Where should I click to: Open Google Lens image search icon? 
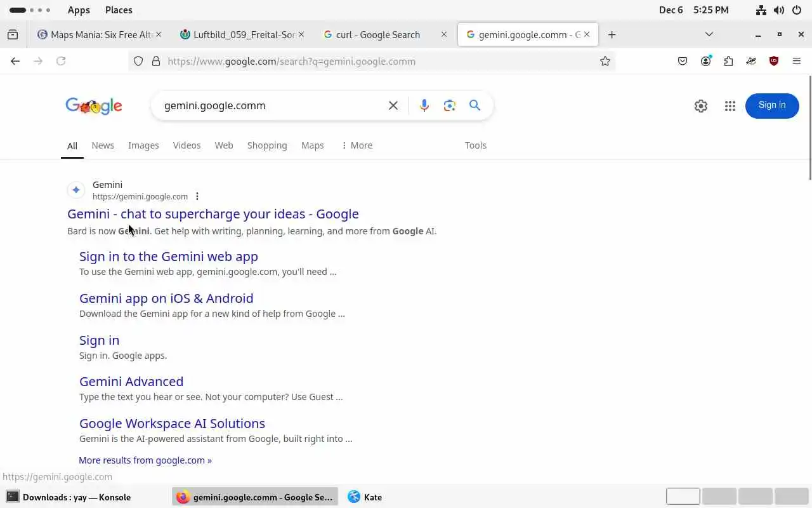tap(450, 105)
